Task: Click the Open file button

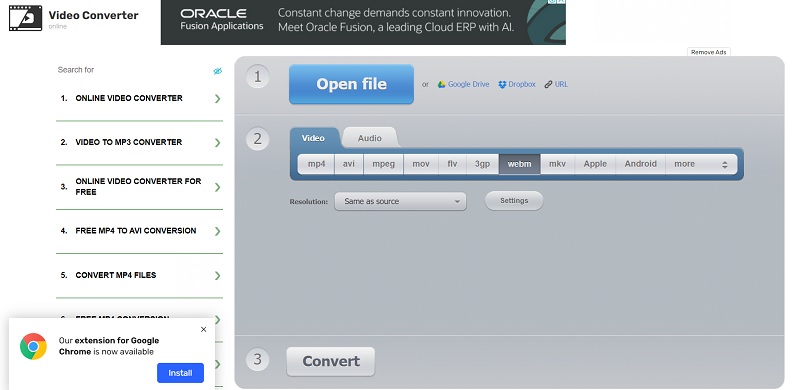Action: coord(352,84)
